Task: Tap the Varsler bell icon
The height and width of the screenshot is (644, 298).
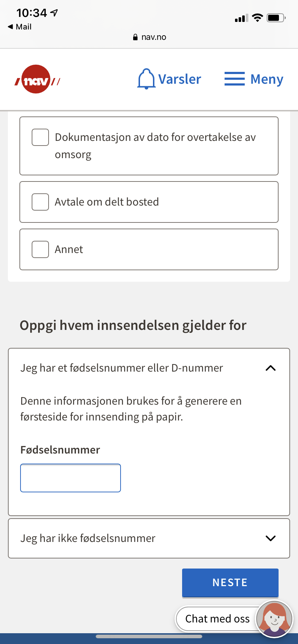Action: point(146,79)
